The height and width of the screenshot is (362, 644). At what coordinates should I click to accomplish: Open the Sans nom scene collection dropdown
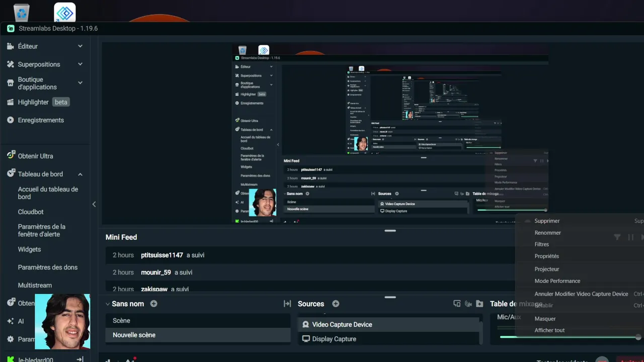click(x=108, y=304)
